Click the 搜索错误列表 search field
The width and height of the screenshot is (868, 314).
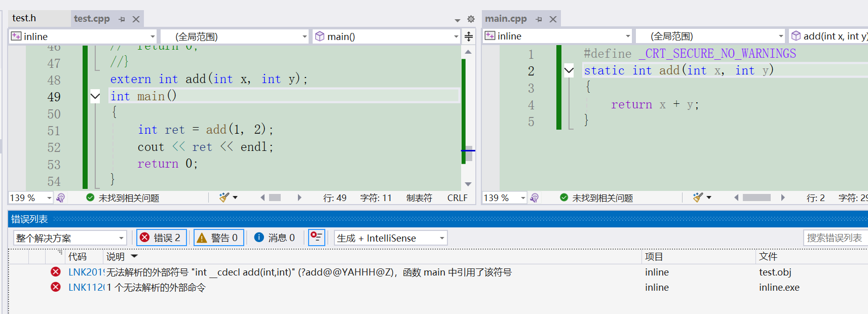[x=836, y=238]
